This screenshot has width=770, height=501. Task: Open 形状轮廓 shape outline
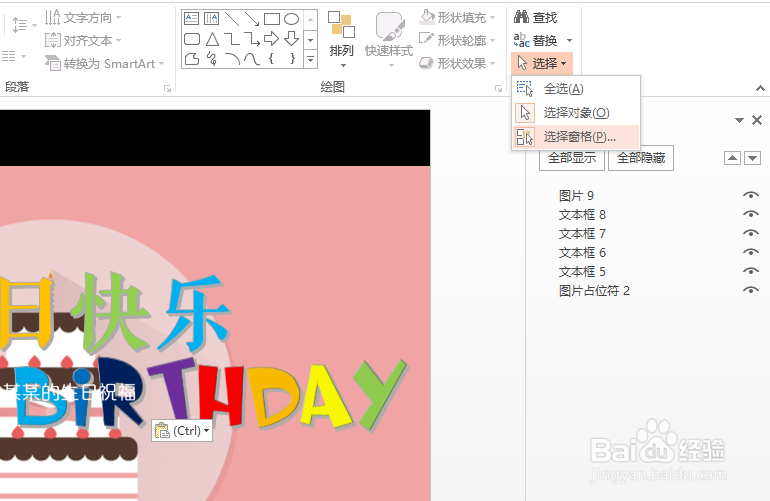point(457,40)
